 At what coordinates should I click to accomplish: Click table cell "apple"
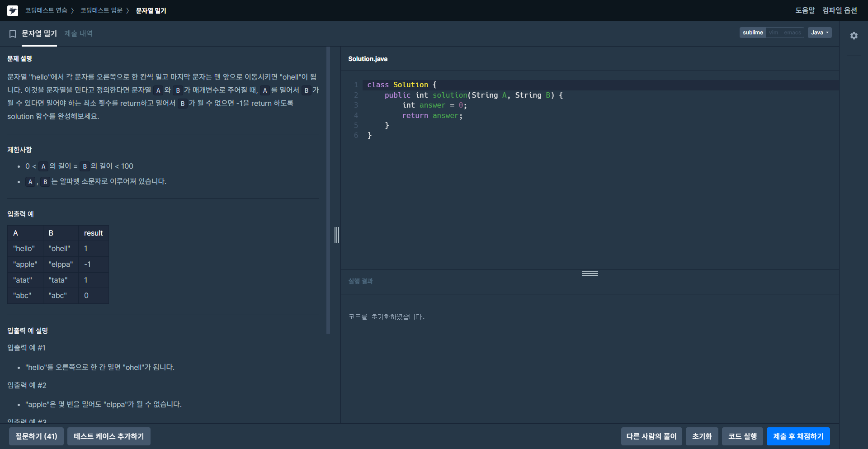25,265
